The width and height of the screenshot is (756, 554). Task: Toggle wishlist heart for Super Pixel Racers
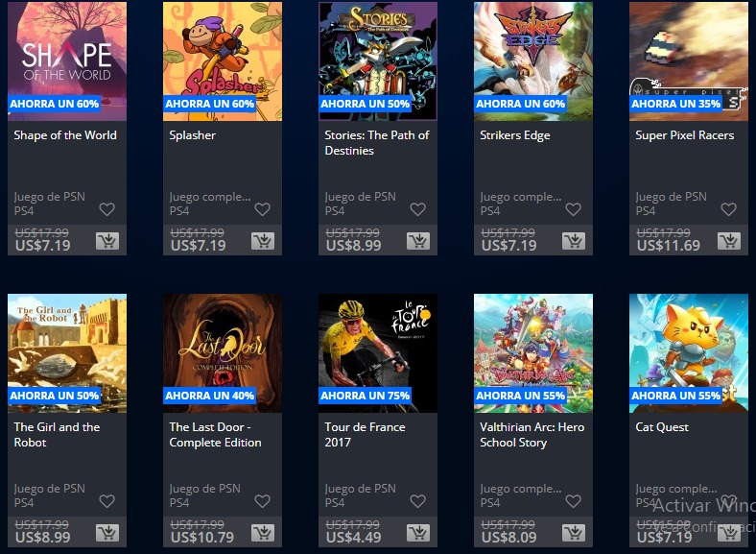(728, 209)
